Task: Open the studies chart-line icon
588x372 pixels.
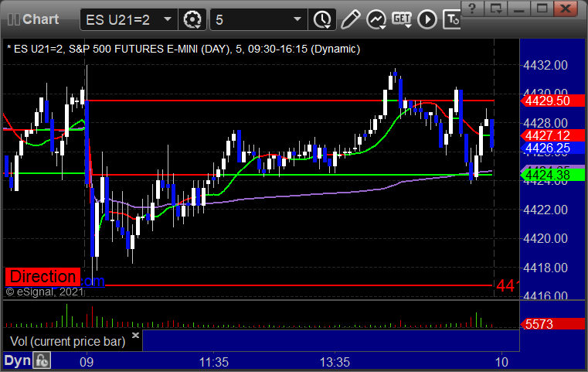Action: [376, 19]
